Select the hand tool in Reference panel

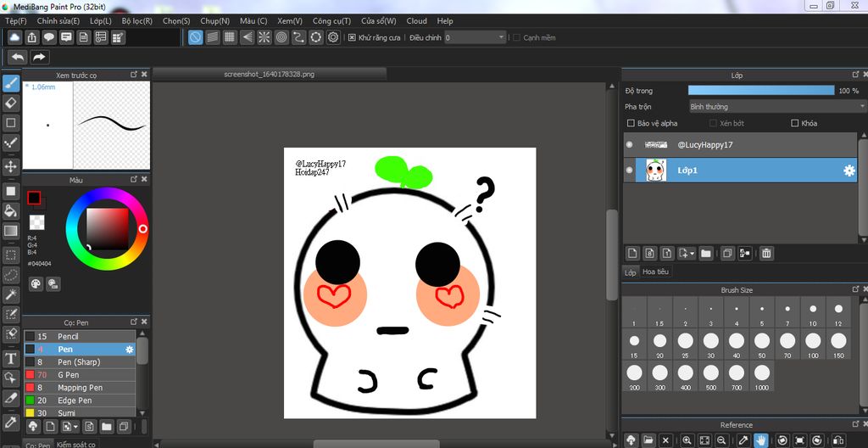(761, 440)
